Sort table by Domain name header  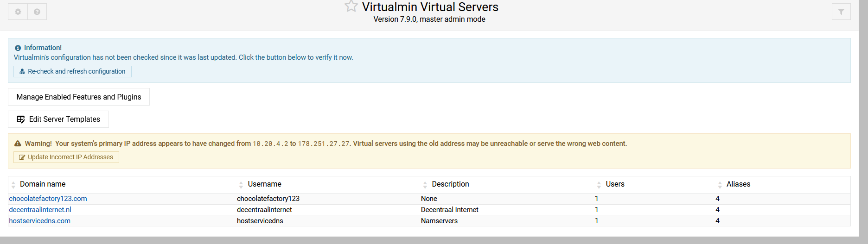(43, 184)
